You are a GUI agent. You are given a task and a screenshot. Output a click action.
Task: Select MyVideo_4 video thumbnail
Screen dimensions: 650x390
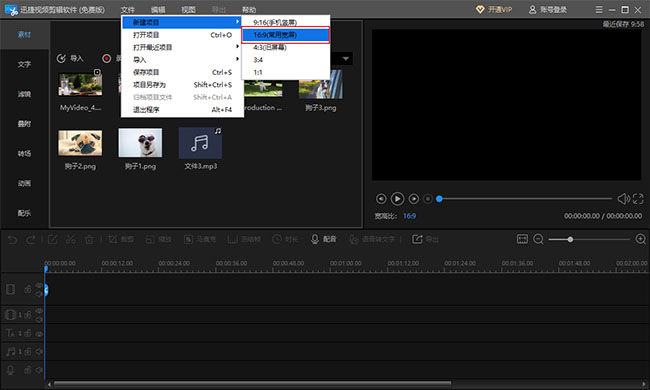pyautogui.click(x=80, y=85)
